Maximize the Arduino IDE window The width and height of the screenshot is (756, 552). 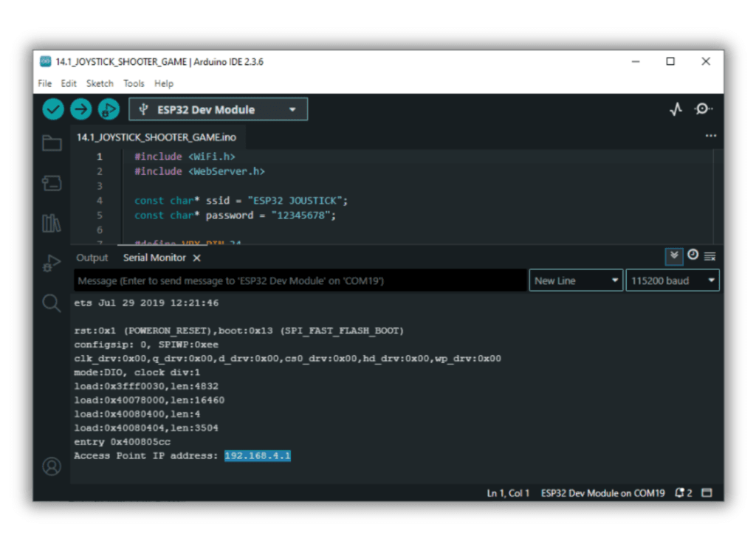(670, 61)
